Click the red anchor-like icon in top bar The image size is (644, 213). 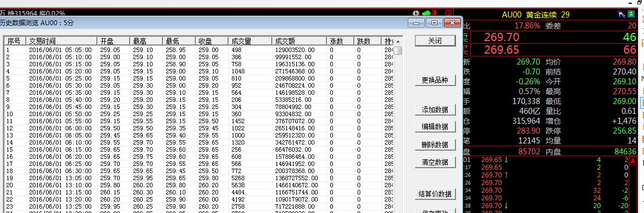[435, 13]
